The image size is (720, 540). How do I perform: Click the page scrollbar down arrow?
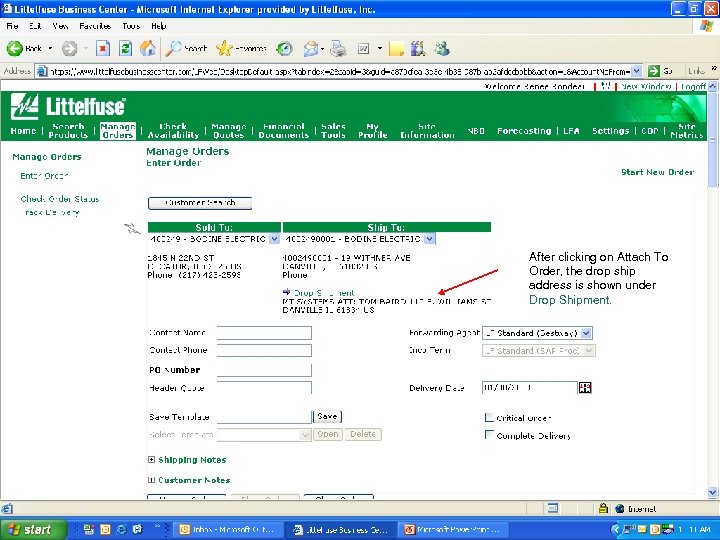pyautogui.click(x=712, y=492)
